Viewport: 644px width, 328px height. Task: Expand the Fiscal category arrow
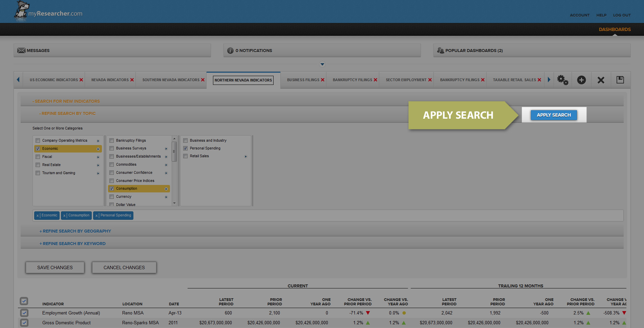(98, 157)
